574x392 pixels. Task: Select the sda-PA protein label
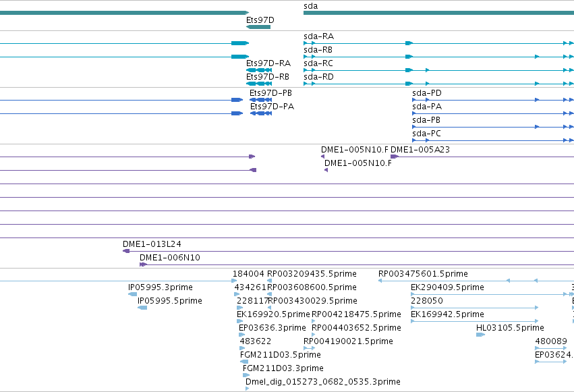pos(427,107)
